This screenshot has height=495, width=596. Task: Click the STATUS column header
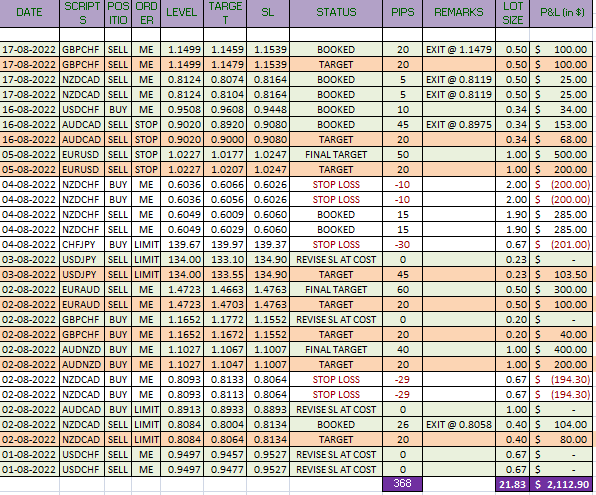[x=336, y=13]
